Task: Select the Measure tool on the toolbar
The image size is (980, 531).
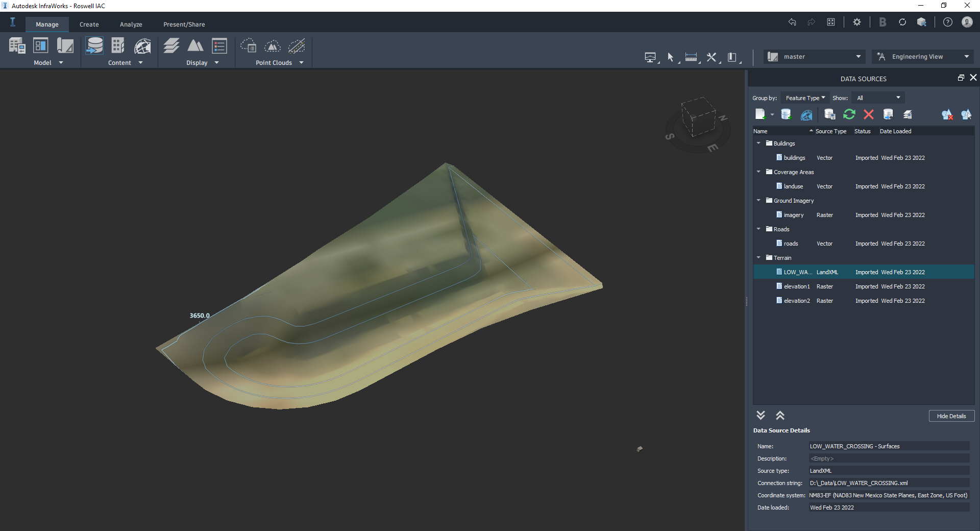Action: [691, 57]
